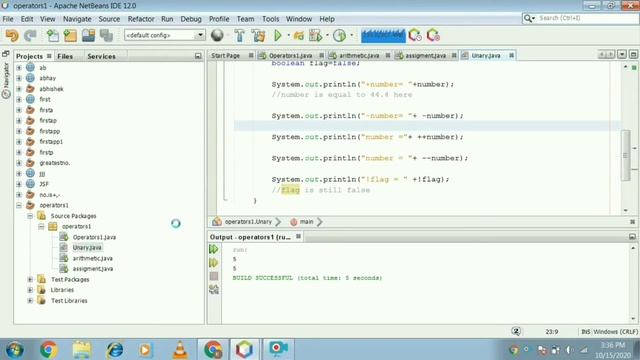Expand the Libraries node
Image resolution: width=640 pixels, height=360 pixels.
click(x=30, y=290)
